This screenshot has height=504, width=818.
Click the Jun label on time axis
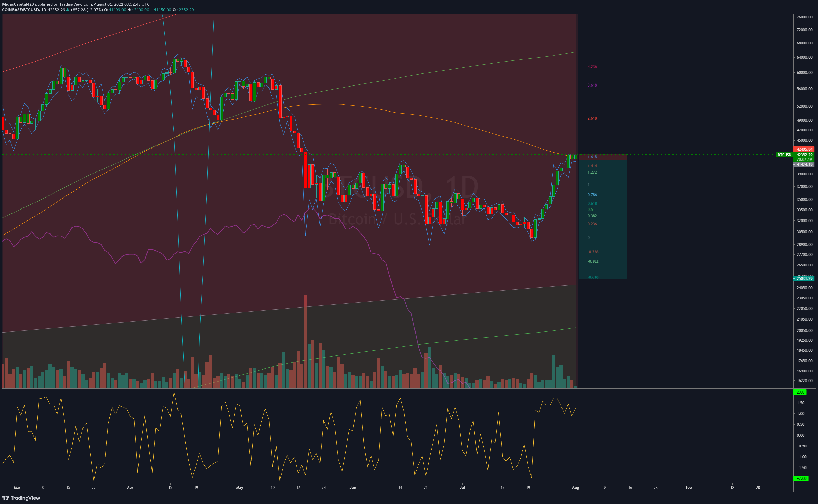click(353, 488)
